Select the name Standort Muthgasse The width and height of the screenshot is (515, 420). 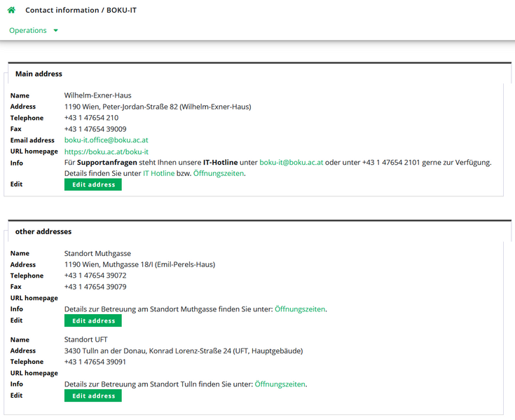97,253
